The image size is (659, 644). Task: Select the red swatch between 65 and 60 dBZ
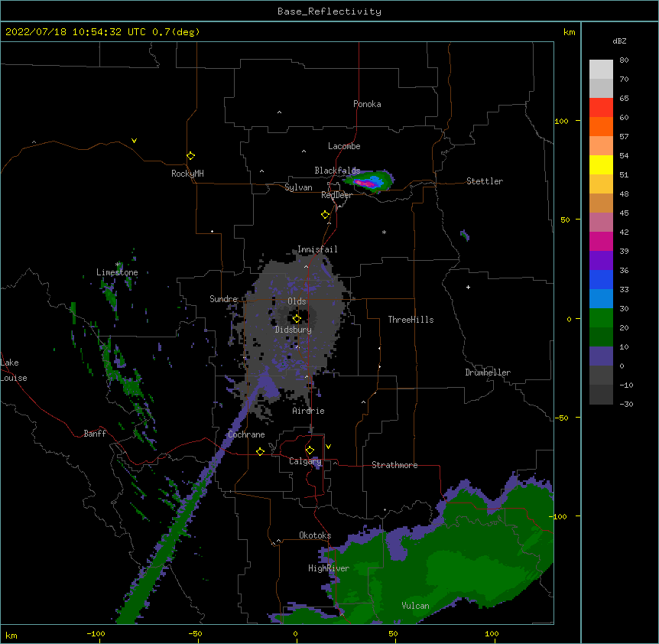point(601,108)
